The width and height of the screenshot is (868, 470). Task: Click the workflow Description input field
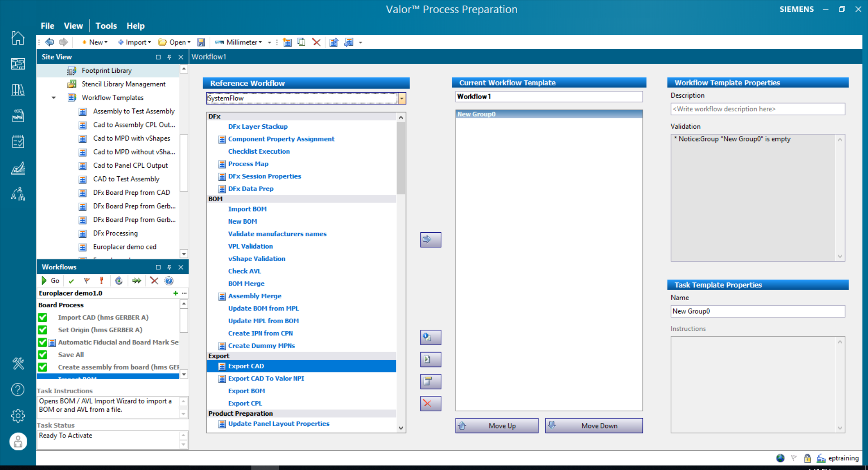click(757, 109)
